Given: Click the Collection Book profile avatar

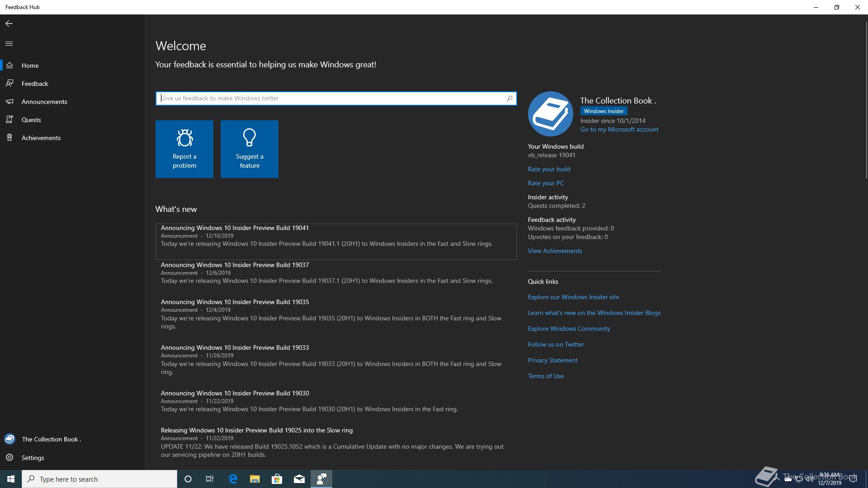Looking at the screenshot, I should (x=550, y=114).
